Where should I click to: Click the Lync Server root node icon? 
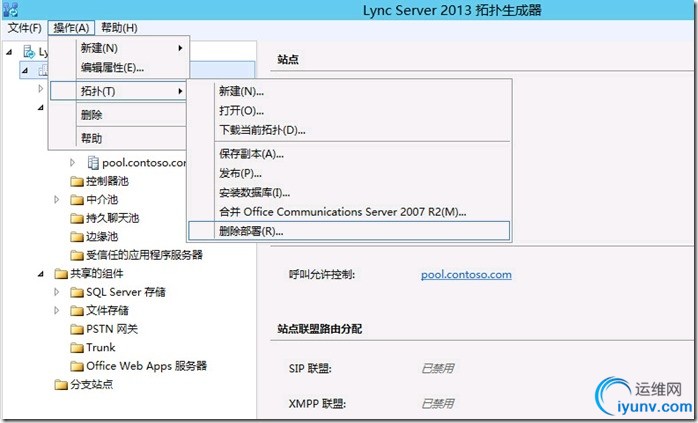click(x=29, y=52)
